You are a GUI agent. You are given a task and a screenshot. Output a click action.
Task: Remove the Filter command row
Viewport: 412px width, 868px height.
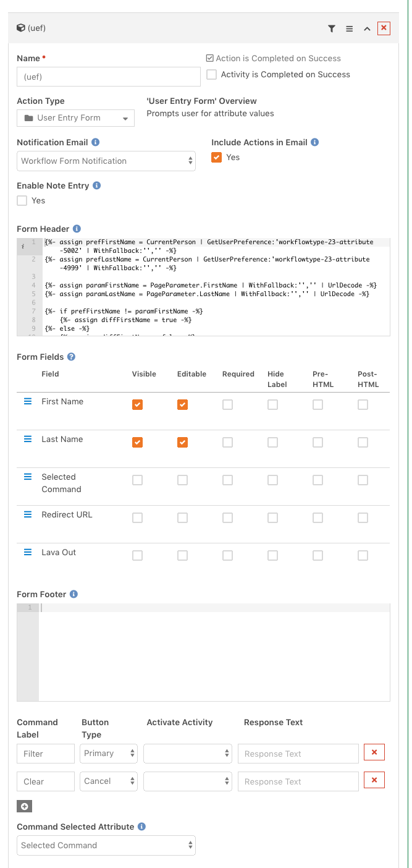coord(374,752)
